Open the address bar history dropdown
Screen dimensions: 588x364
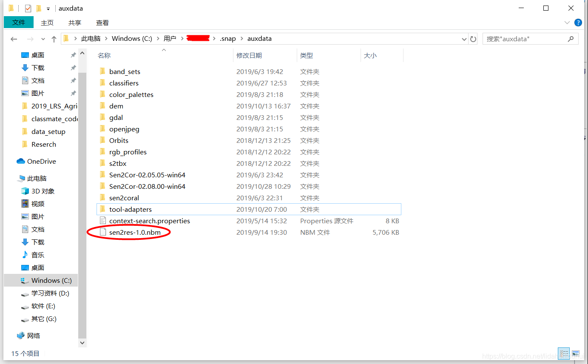464,39
